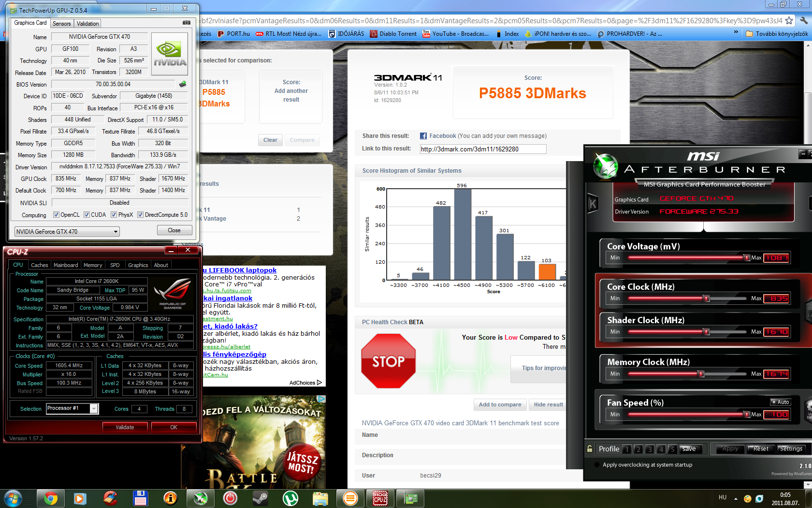Image resolution: width=812 pixels, height=508 pixels.
Task: Switch to Chrome in the taskbar
Action: click(51, 498)
